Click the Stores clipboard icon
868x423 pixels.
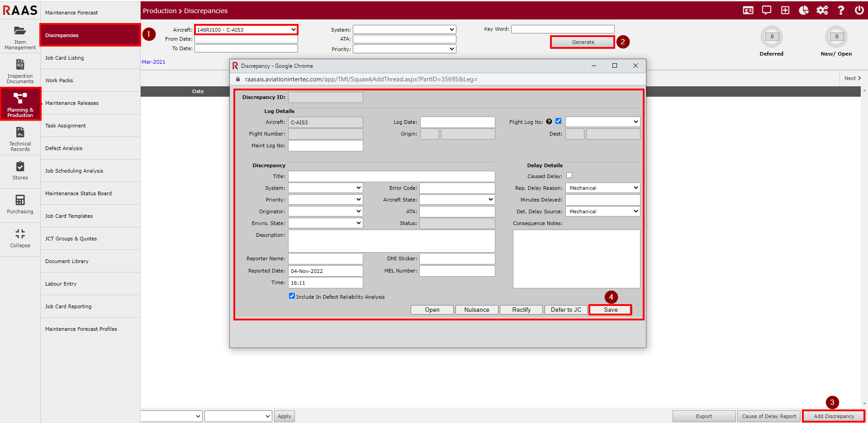(x=20, y=166)
